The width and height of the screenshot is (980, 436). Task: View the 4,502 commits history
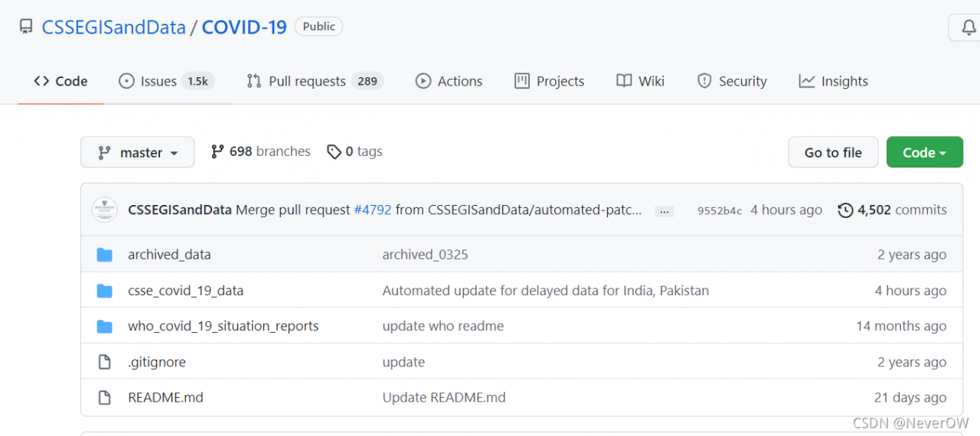point(893,210)
